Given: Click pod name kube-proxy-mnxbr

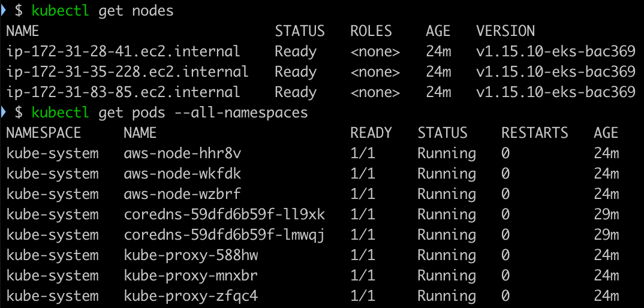Looking at the screenshot, I should (191, 276).
